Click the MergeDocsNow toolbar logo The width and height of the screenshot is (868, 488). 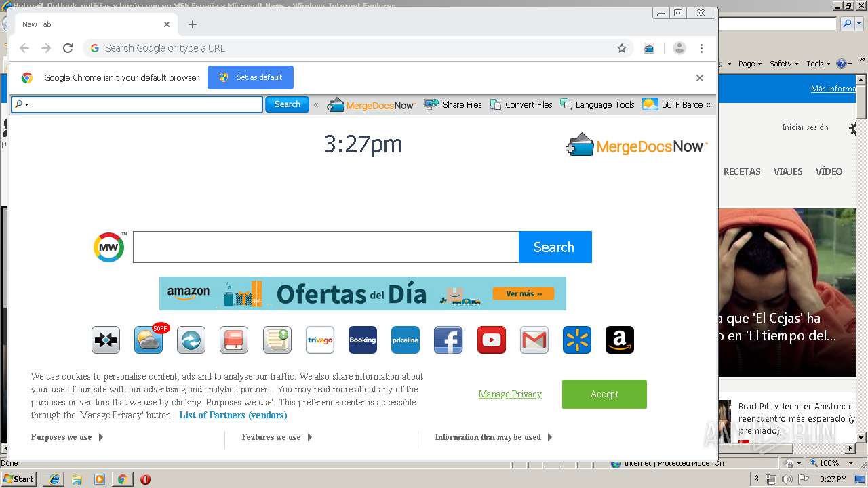[x=371, y=105]
